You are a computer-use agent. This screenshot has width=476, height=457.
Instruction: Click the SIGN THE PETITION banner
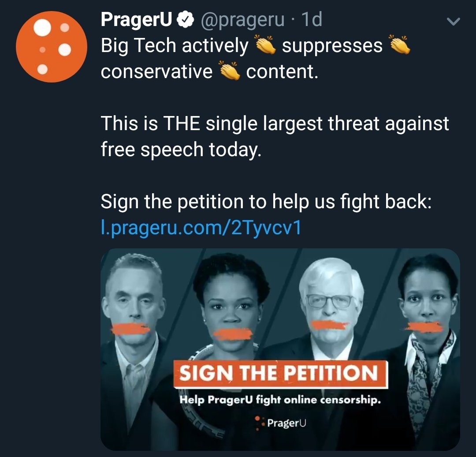click(281, 374)
